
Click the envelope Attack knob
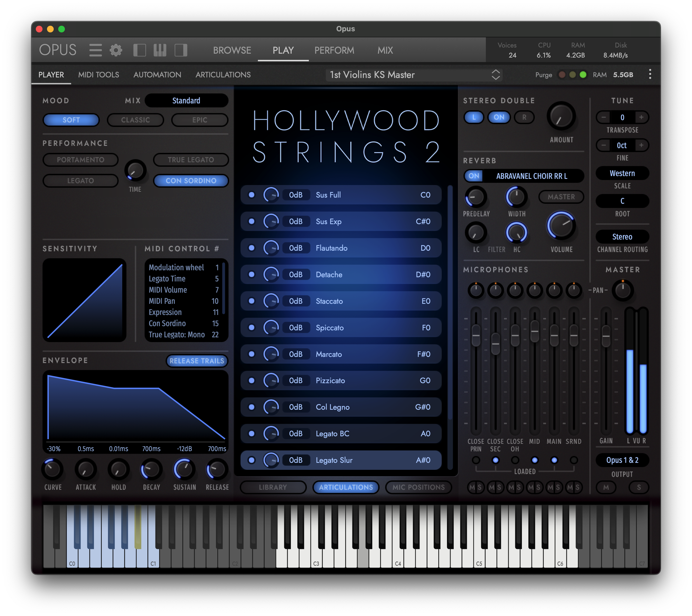coord(85,470)
